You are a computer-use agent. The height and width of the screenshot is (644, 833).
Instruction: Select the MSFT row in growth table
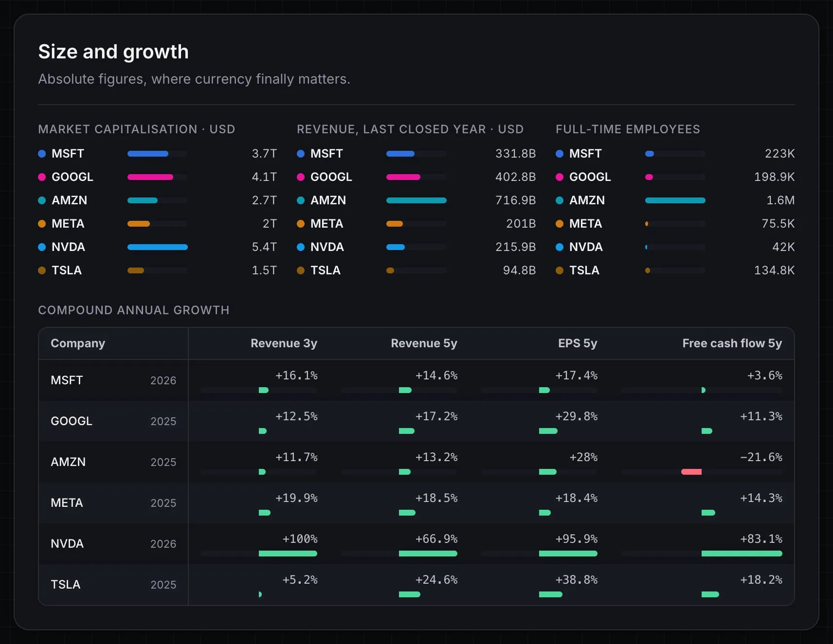[416, 380]
